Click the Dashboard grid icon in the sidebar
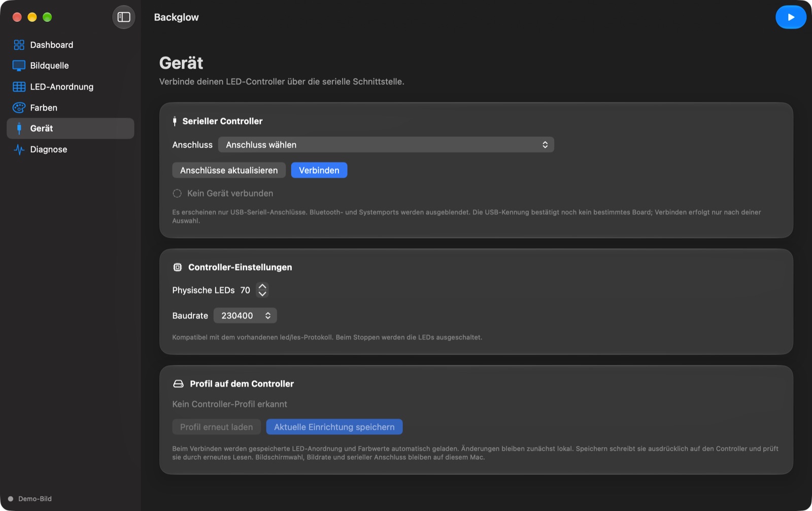The width and height of the screenshot is (812, 511). coord(19,45)
